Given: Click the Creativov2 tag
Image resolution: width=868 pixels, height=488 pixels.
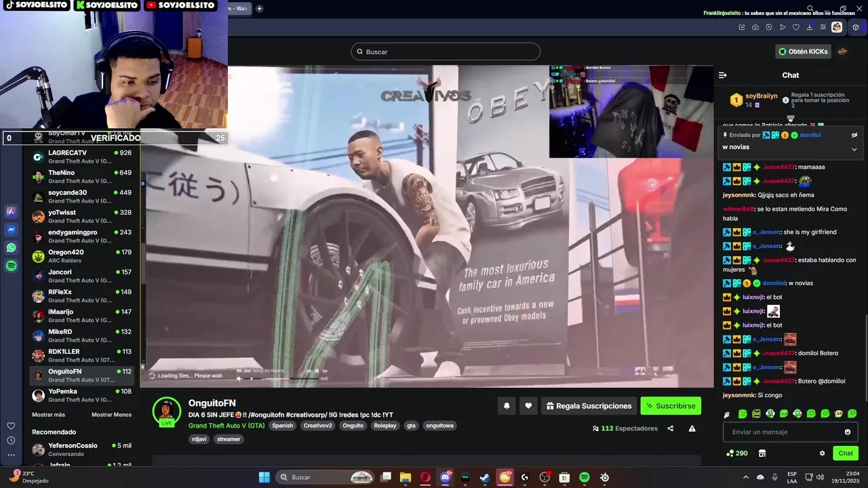Looking at the screenshot, I should [318, 426].
